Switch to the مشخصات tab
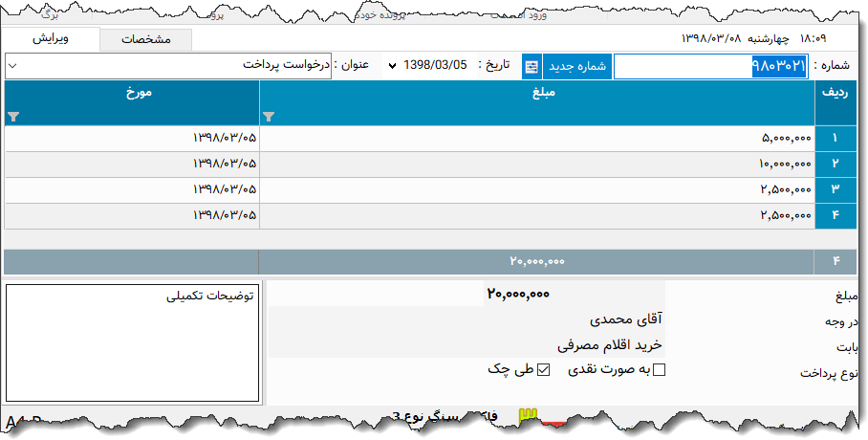Viewport: 868px width, 440px height. click(146, 40)
